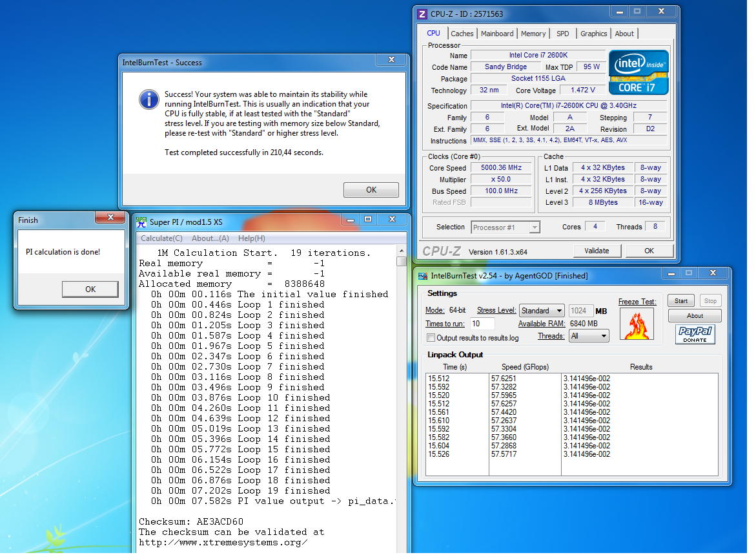Image resolution: width=756 pixels, height=555 pixels.
Task: Minimize the CPU-Z window
Action: click(620, 12)
